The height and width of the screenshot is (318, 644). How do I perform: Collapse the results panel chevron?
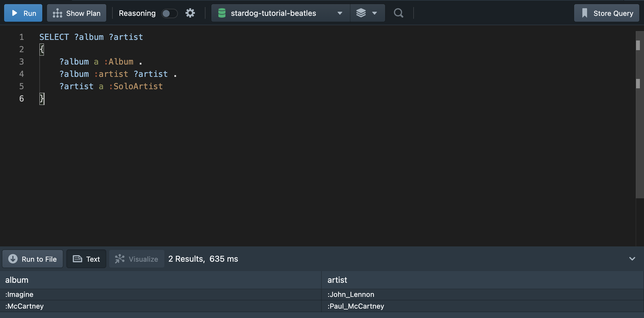coord(632,259)
